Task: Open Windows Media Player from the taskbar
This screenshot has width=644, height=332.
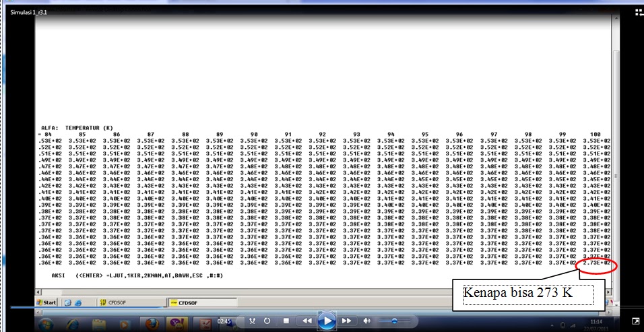Action: (125, 324)
